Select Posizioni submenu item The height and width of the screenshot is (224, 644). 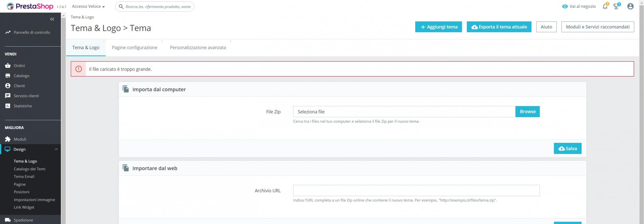(x=21, y=192)
